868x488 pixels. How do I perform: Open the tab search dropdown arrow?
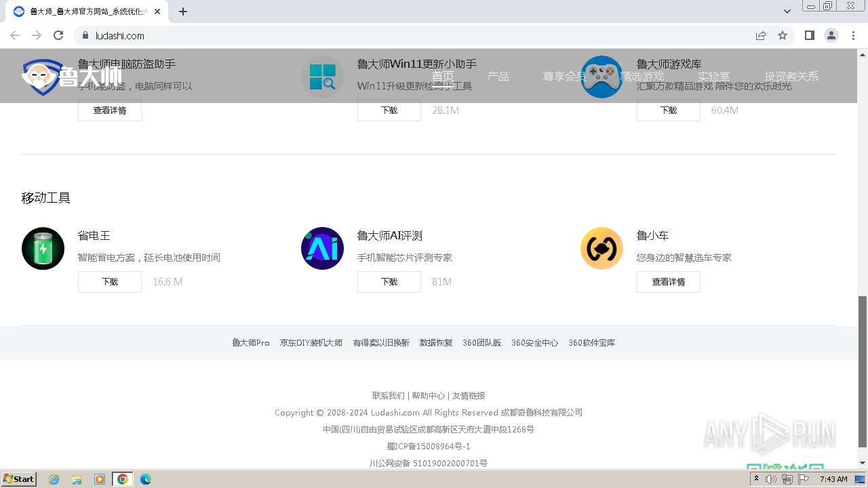(x=787, y=12)
